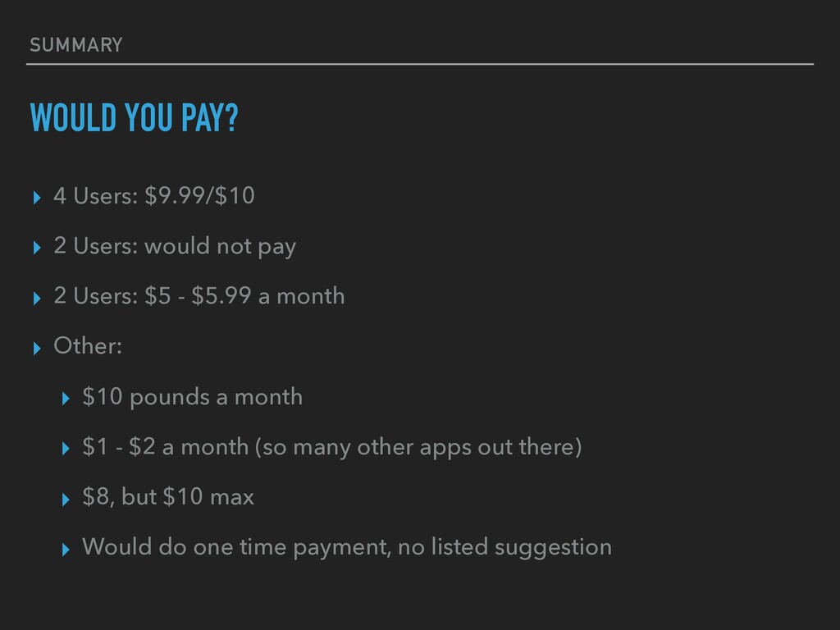The width and height of the screenshot is (840, 630).
Task: Click the arrow beside 'would not pay'
Action: click(x=37, y=248)
